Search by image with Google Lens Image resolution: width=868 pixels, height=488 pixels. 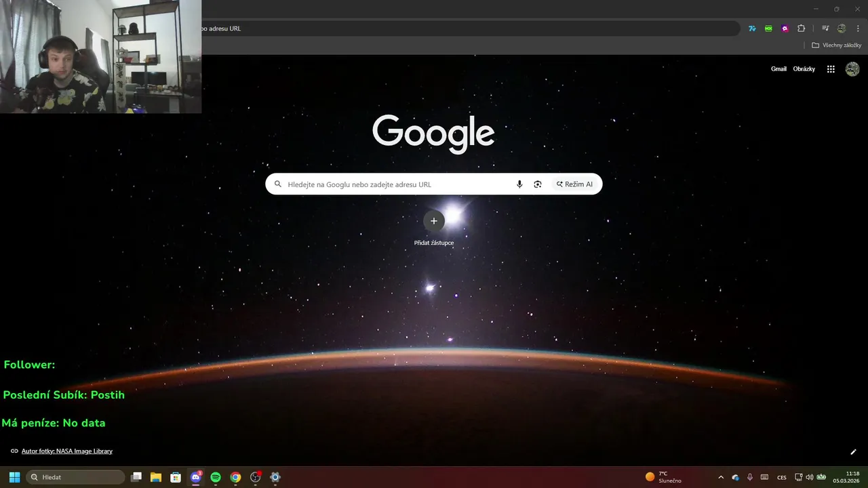tap(538, 184)
